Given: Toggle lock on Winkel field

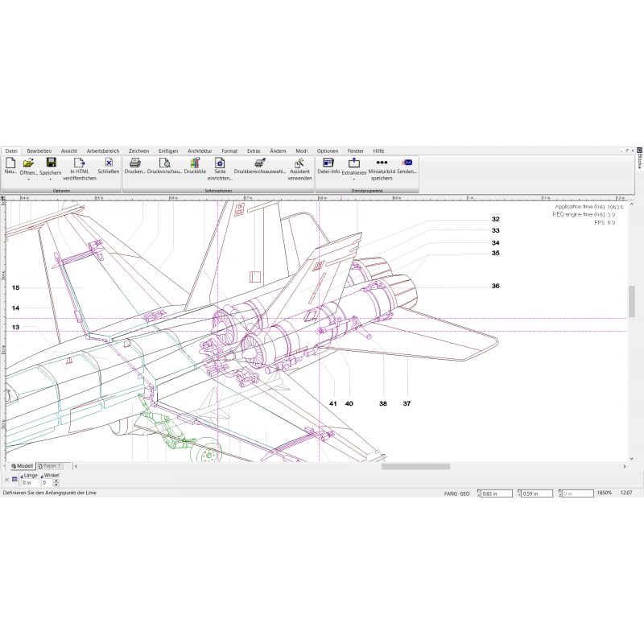Looking at the screenshot, I should [x=43, y=476].
